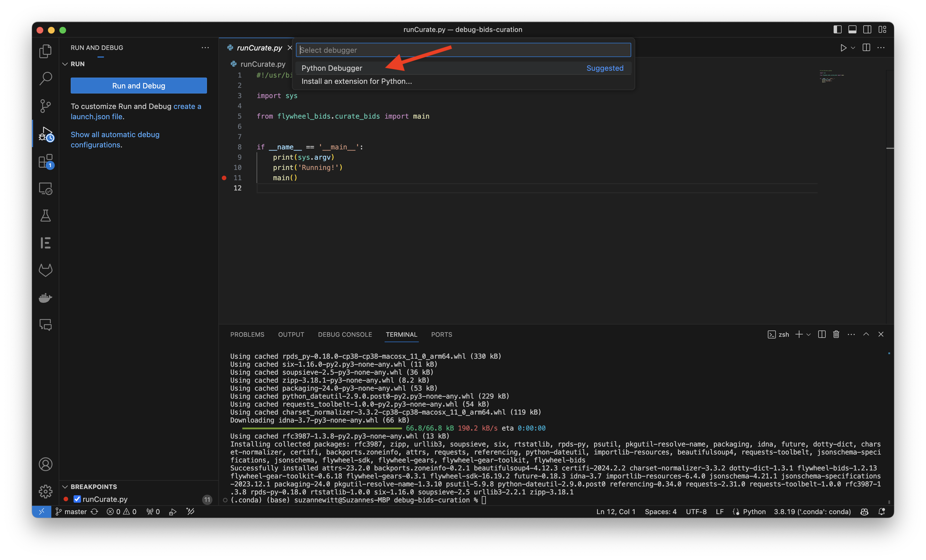Click the Run and Debug button

pos(139,86)
